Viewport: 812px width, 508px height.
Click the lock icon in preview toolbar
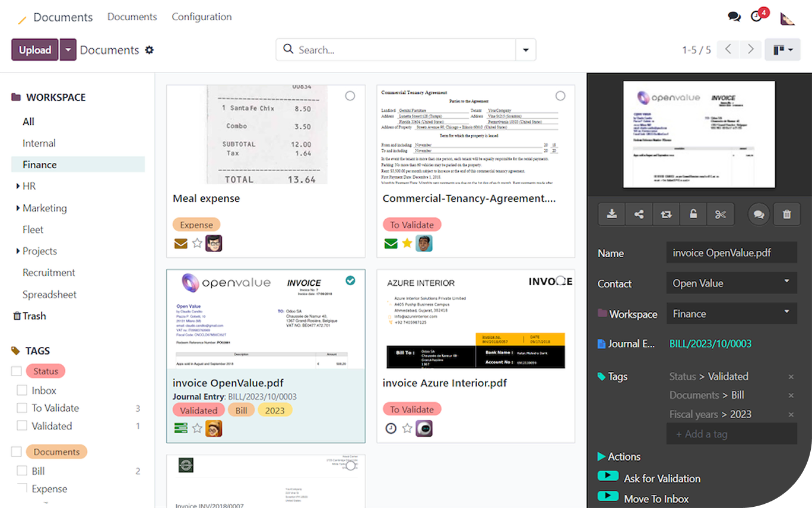pos(693,214)
